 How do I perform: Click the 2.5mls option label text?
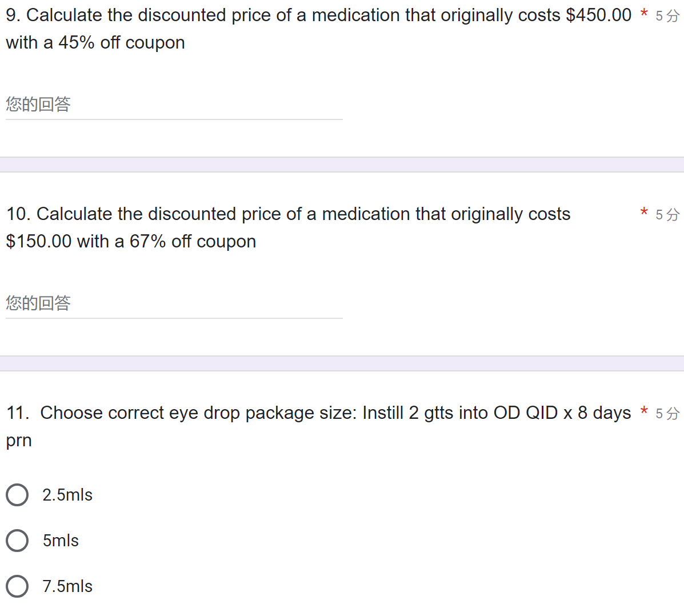point(67,495)
